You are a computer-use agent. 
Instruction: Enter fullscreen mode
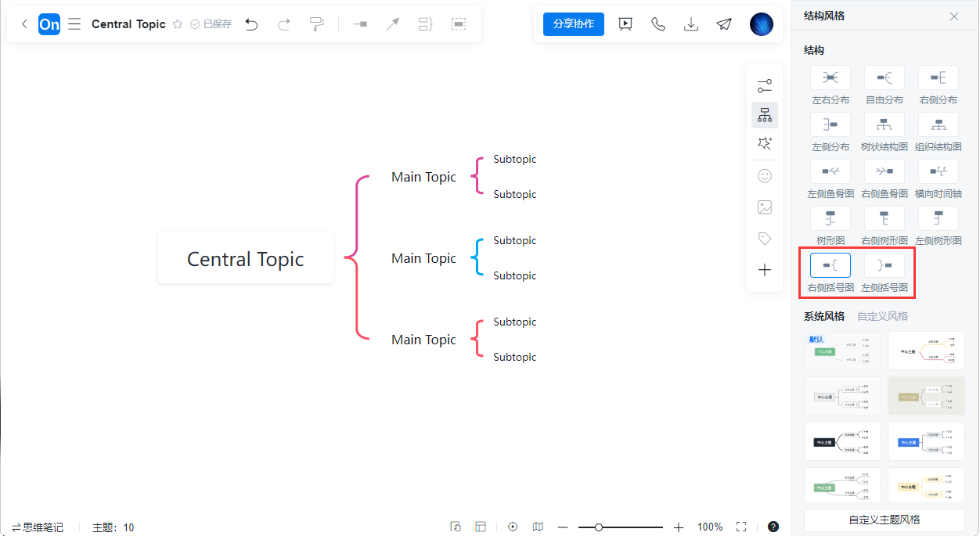[x=742, y=527]
